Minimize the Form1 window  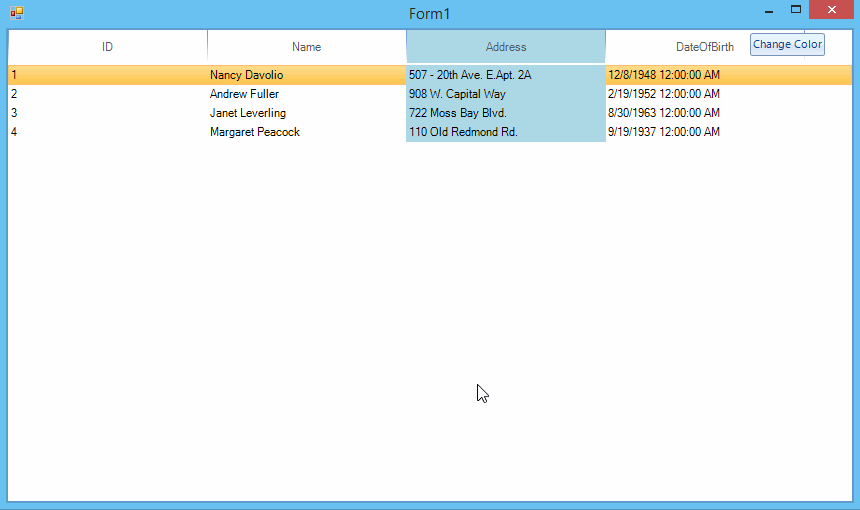768,11
